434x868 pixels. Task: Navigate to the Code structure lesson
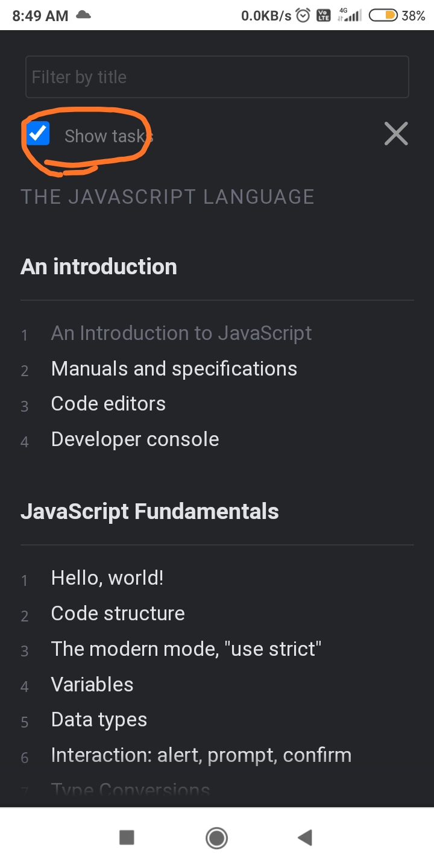click(x=118, y=614)
